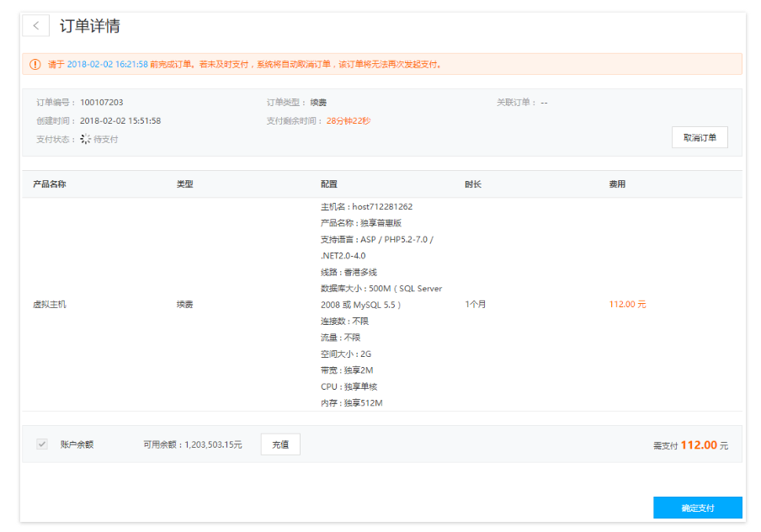761x532 pixels.
Task: Select the 类型 column header
Action: 184,184
